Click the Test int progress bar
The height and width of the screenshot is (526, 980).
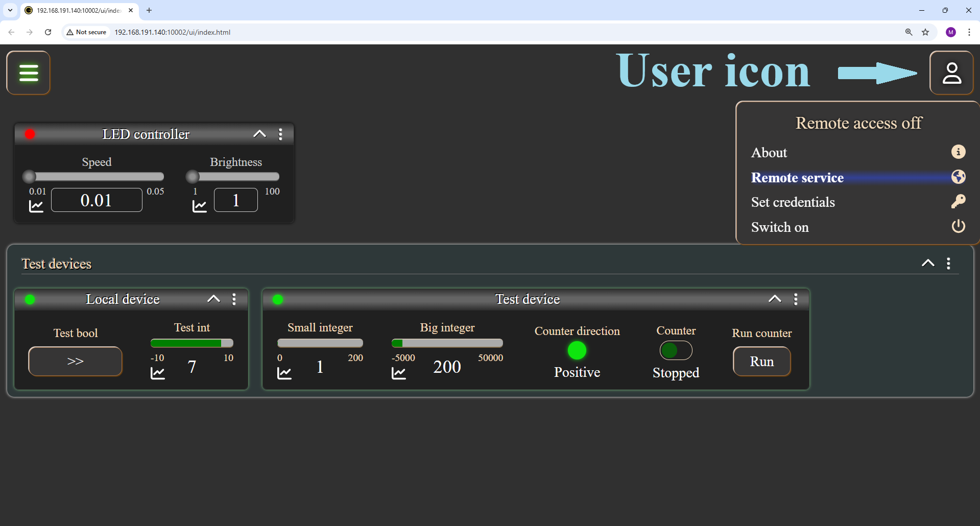click(x=192, y=343)
